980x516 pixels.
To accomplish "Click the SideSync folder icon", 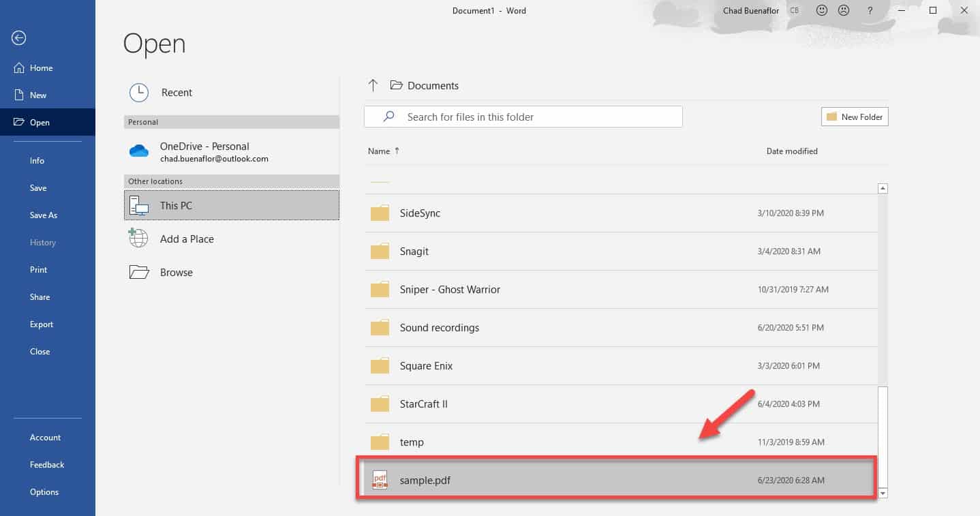I will pyautogui.click(x=380, y=213).
